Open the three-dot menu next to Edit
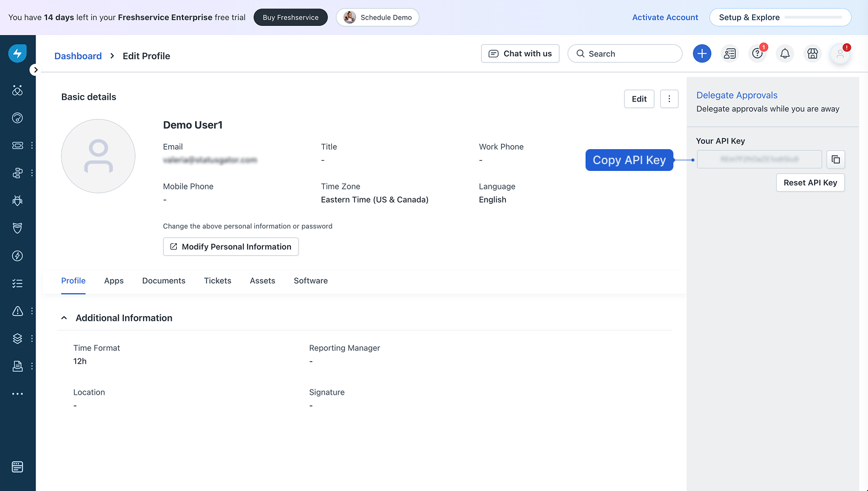Screen dimensions: 868x491 (x=669, y=99)
